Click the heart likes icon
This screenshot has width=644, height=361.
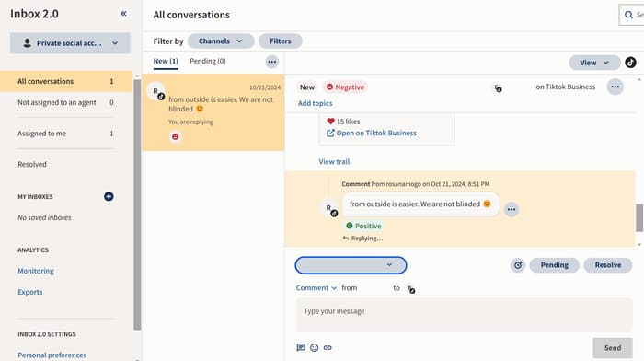click(330, 122)
